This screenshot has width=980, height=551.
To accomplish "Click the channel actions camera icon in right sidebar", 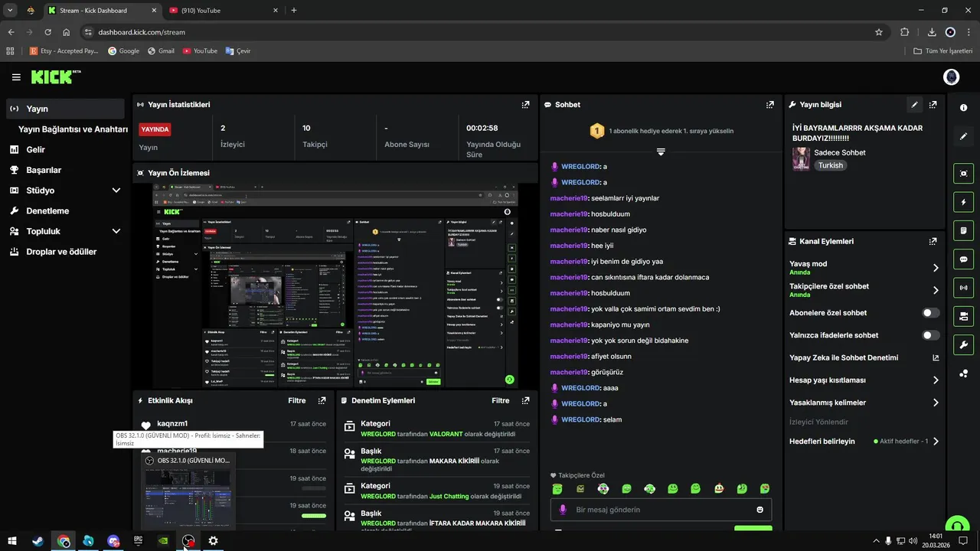I will pyautogui.click(x=964, y=316).
